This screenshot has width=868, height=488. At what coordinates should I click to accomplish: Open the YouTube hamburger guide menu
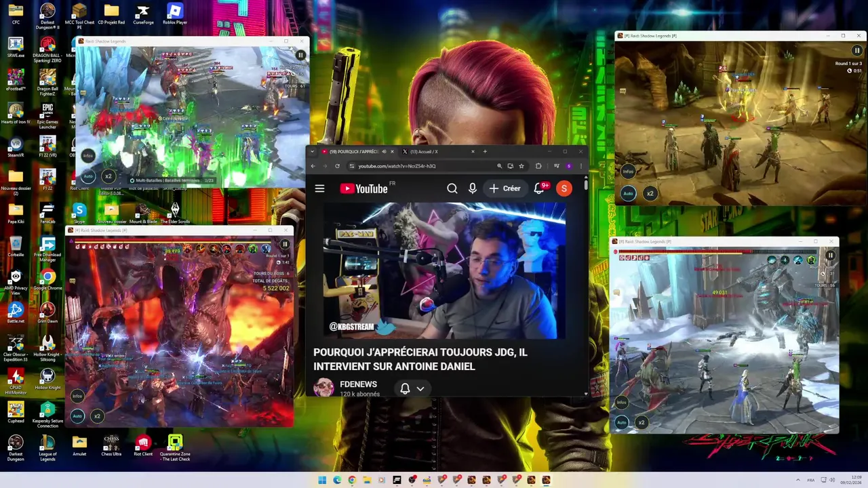319,188
